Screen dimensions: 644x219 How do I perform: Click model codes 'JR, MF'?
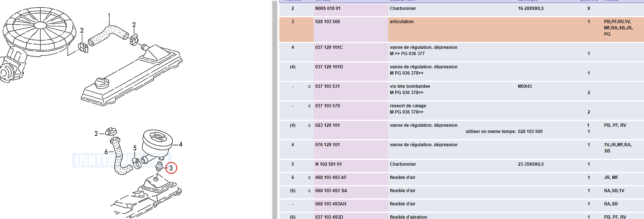coord(611,177)
